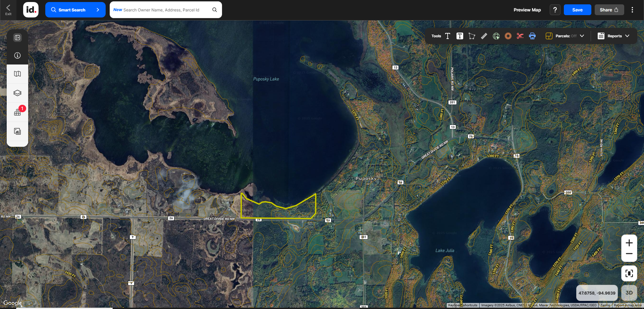
Task: Click the owner name search field
Action: tap(161, 10)
